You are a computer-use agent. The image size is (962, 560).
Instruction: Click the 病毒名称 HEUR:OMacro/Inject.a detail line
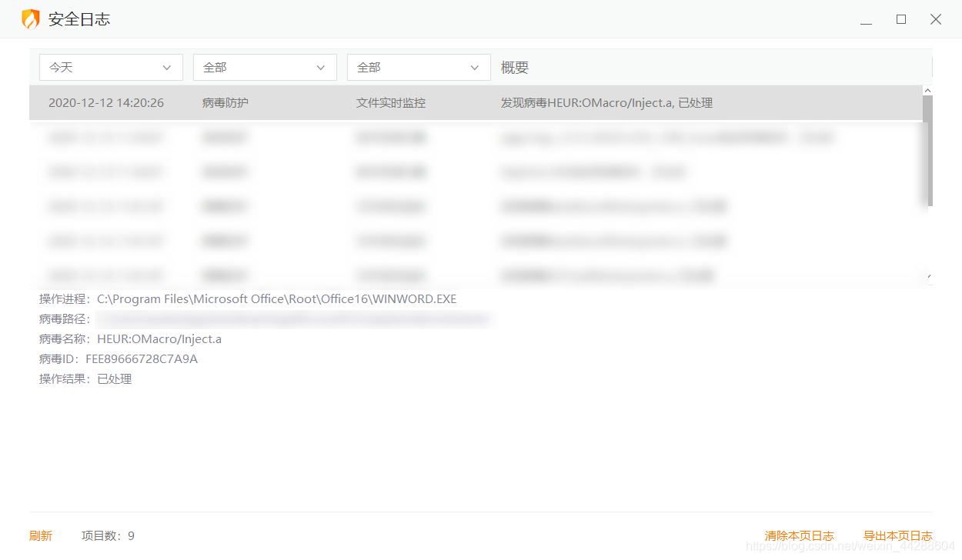point(130,339)
